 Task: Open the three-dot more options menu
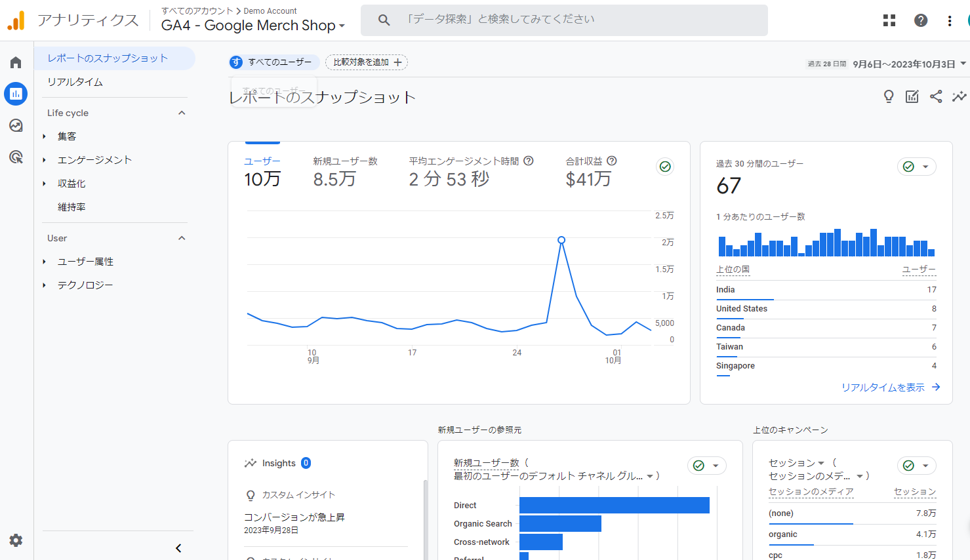[x=950, y=20]
